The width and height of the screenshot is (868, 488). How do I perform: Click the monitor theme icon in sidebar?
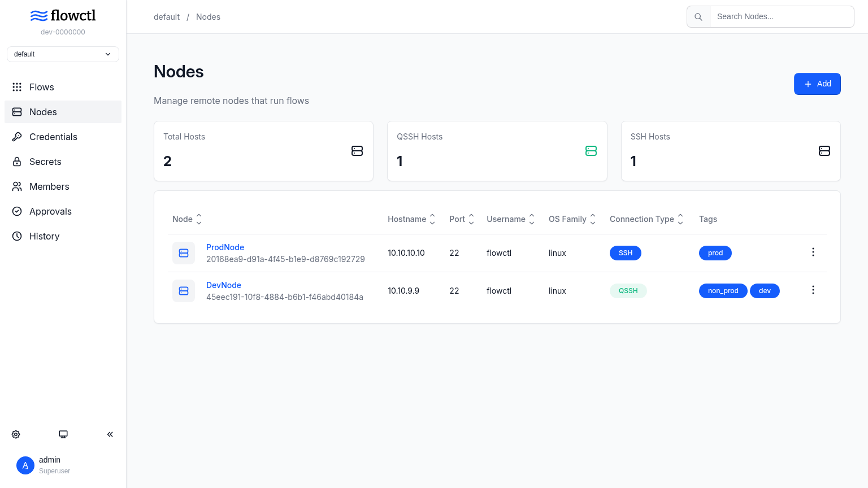(63, 434)
